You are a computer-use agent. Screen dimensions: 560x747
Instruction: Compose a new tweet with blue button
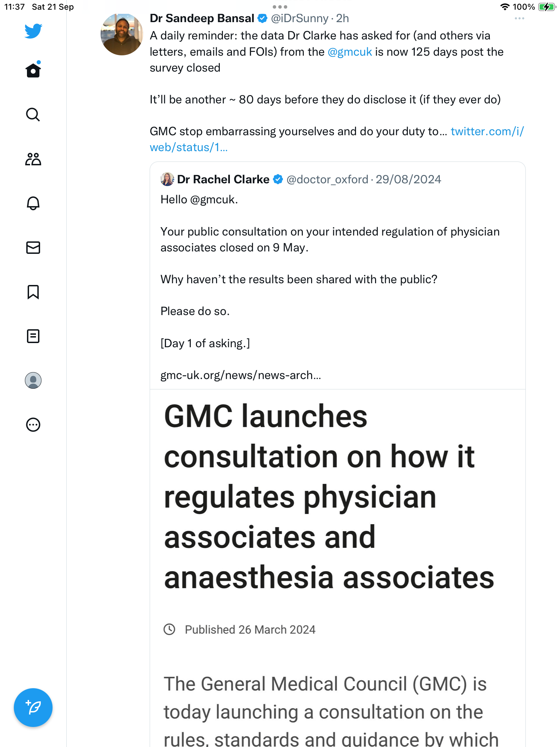[x=33, y=708]
